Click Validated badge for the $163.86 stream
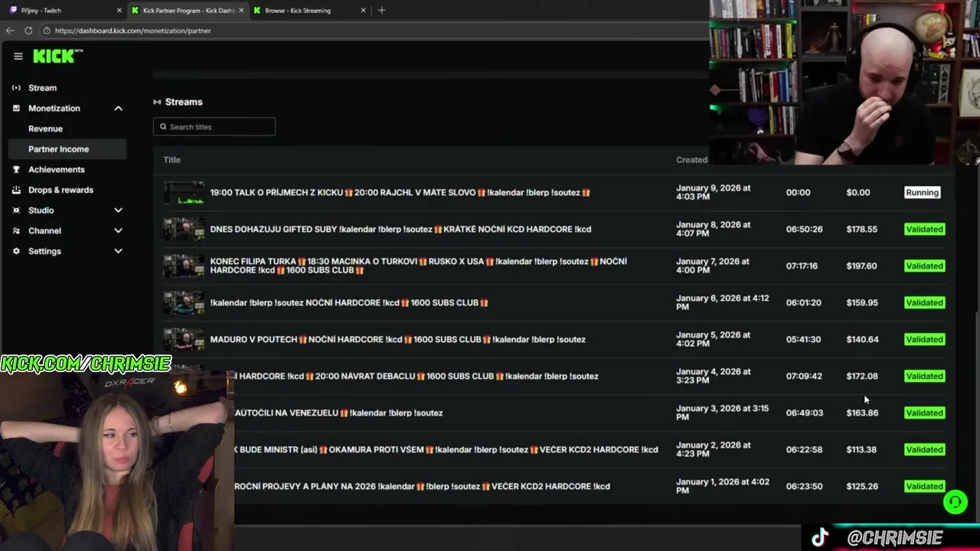 tap(924, 413)
